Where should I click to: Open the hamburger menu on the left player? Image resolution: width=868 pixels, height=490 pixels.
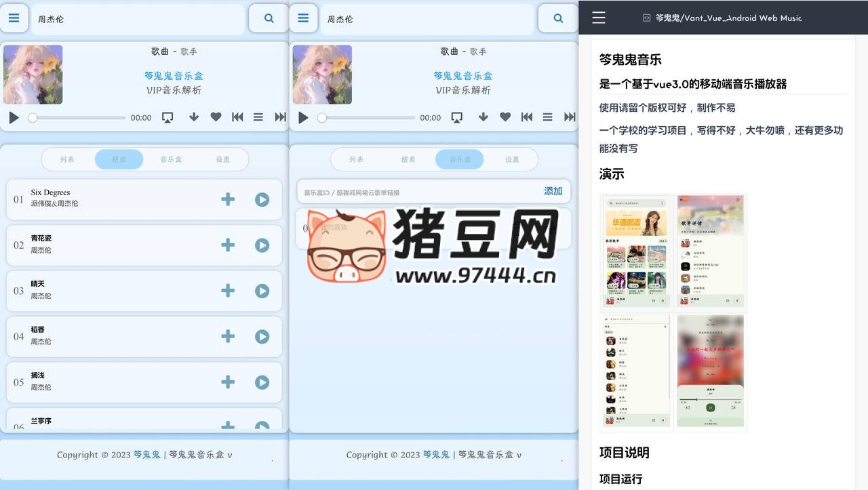[14, 18]
